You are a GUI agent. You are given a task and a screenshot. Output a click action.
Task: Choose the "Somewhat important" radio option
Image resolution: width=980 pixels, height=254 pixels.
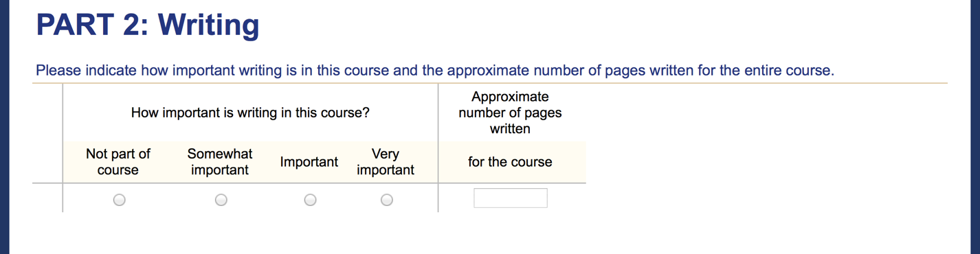pos(221,200)
